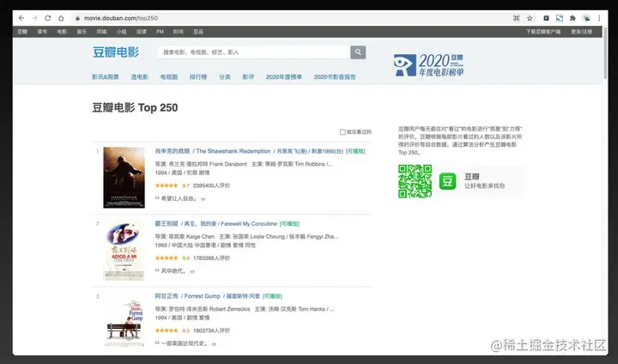Click the 让好电影来找你 app slogan
618x364 pixels.
click(484, 185)
